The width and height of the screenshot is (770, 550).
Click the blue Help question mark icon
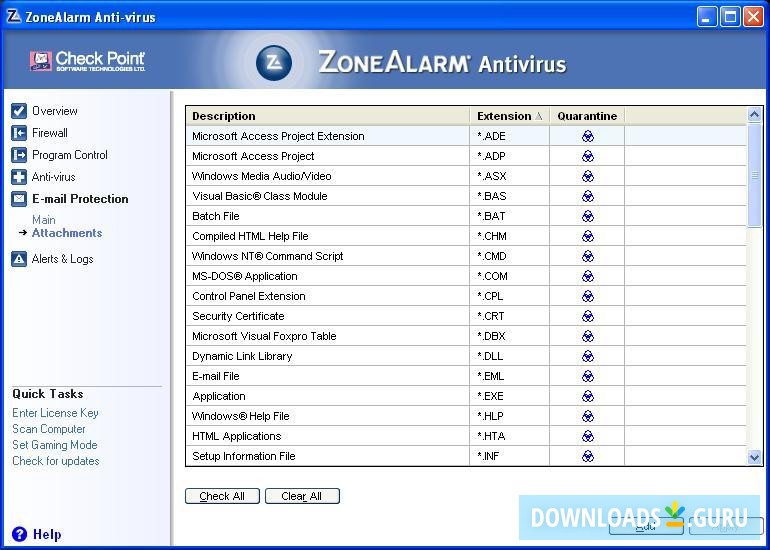[19, 534]
